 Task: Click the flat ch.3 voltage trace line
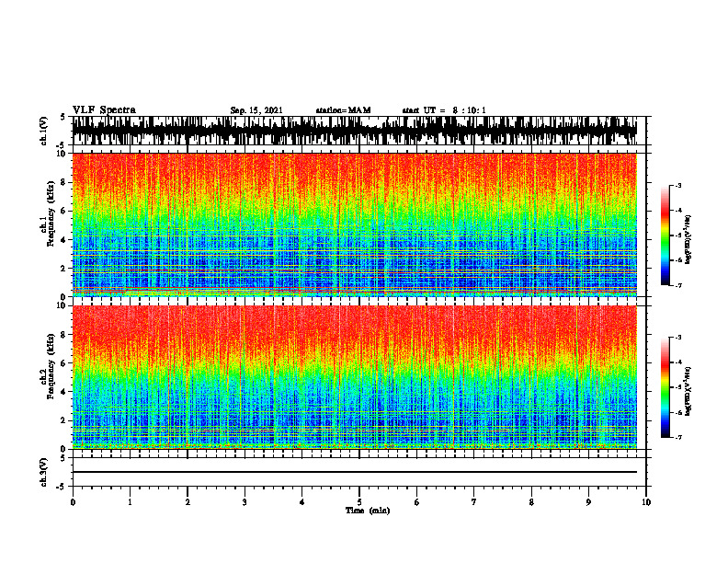pyautogui.click(x=354, y=472)
